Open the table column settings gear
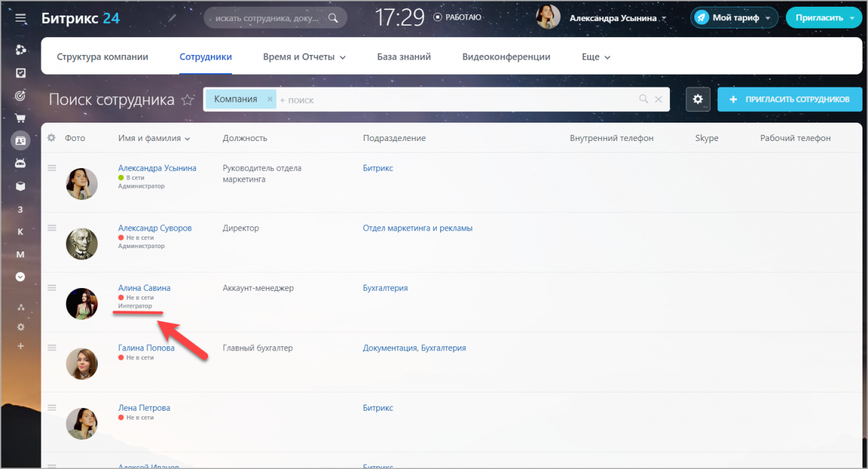 coord(52,138)
